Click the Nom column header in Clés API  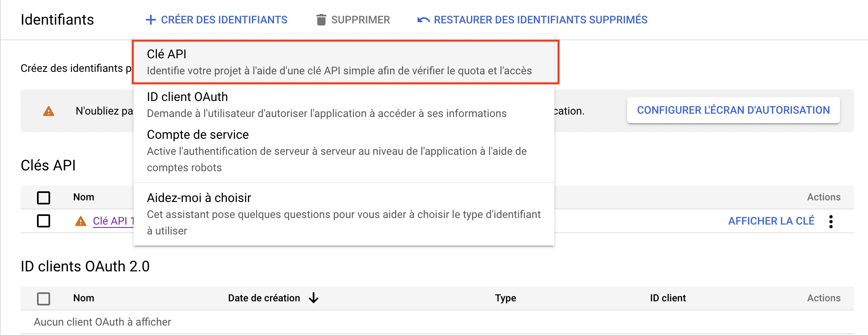pyautogui.click(x=84, y=197)
